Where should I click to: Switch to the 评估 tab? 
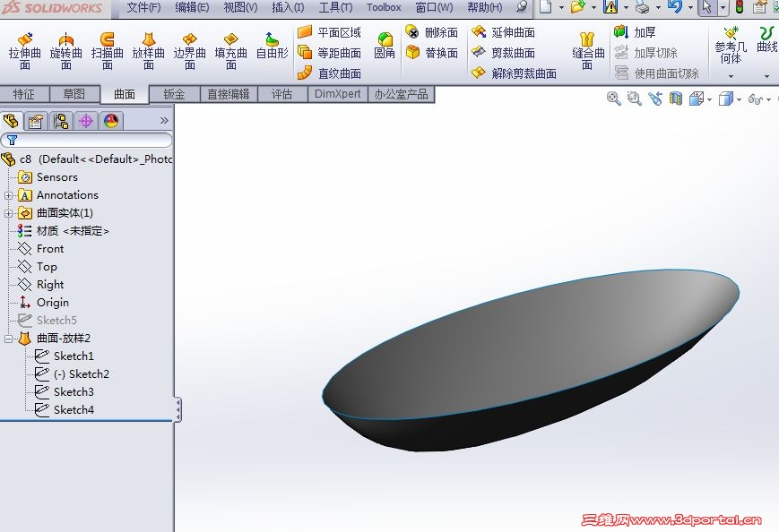coord(282,94)
